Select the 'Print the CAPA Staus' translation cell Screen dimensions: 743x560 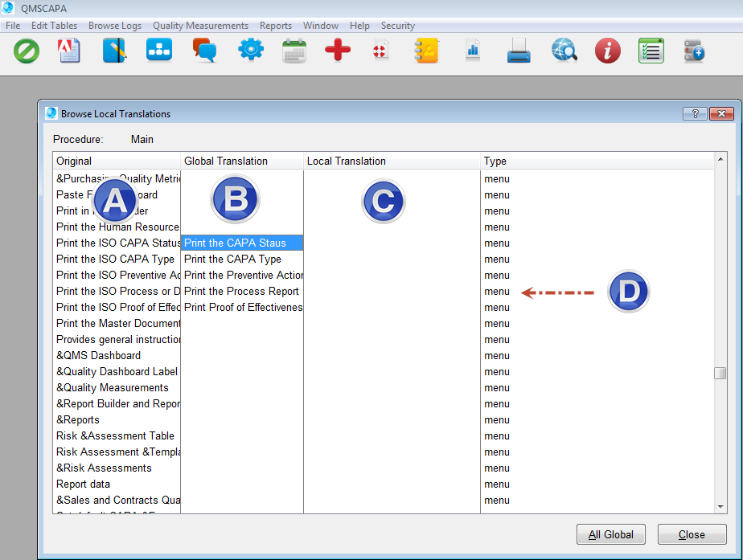point(242,243)
